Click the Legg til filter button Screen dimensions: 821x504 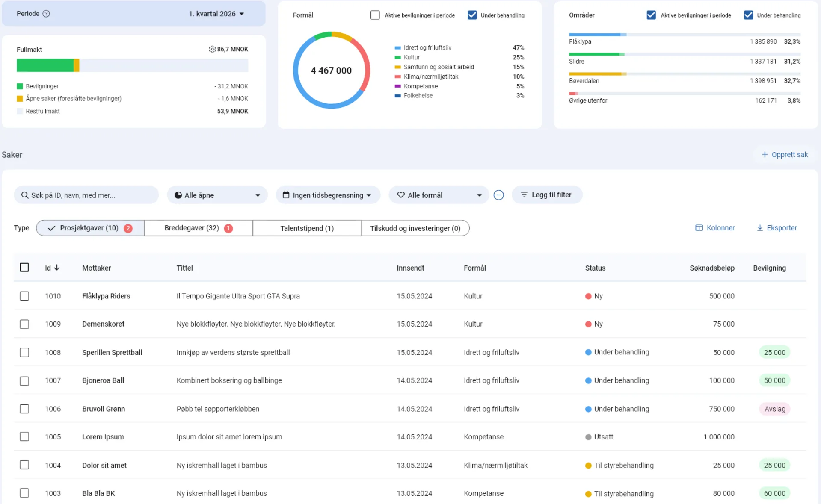coord(546,195)
